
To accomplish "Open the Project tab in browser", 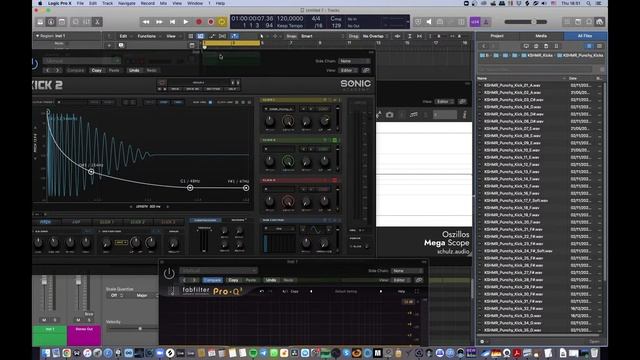I will [x=497, y=36].
